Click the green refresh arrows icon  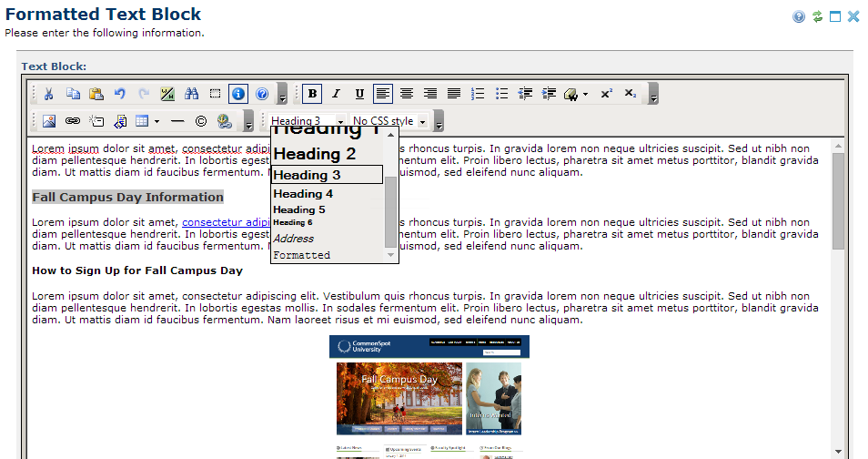pos(817,16)
